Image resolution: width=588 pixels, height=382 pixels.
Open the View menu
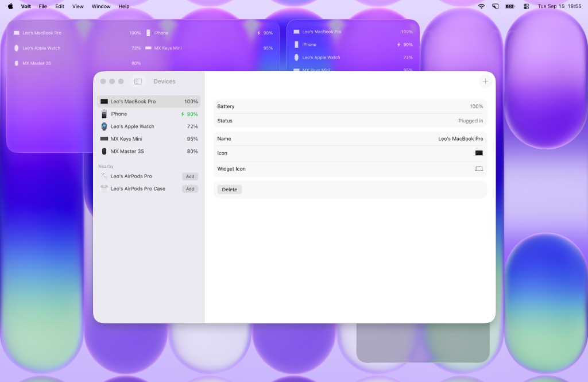pos(78,6)
